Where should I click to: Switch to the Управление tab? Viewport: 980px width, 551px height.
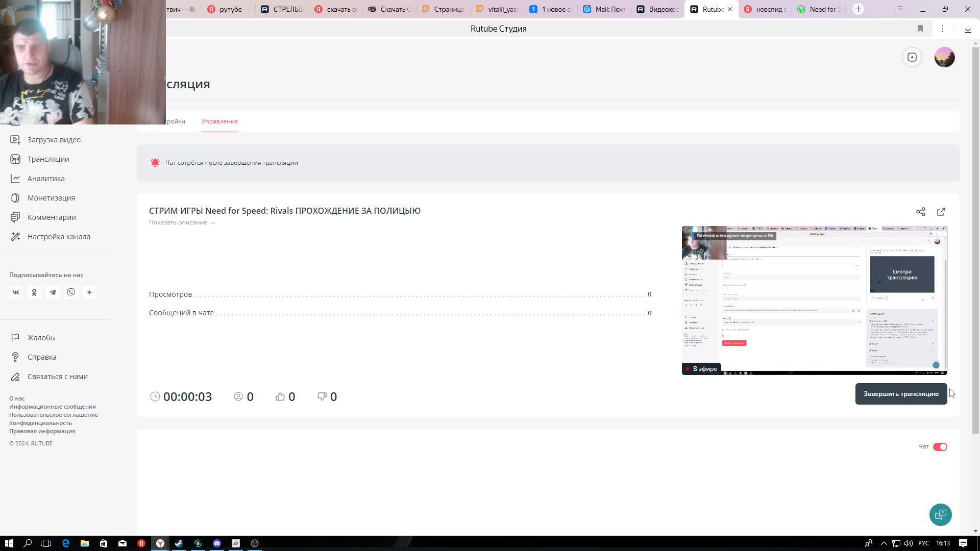219,121
